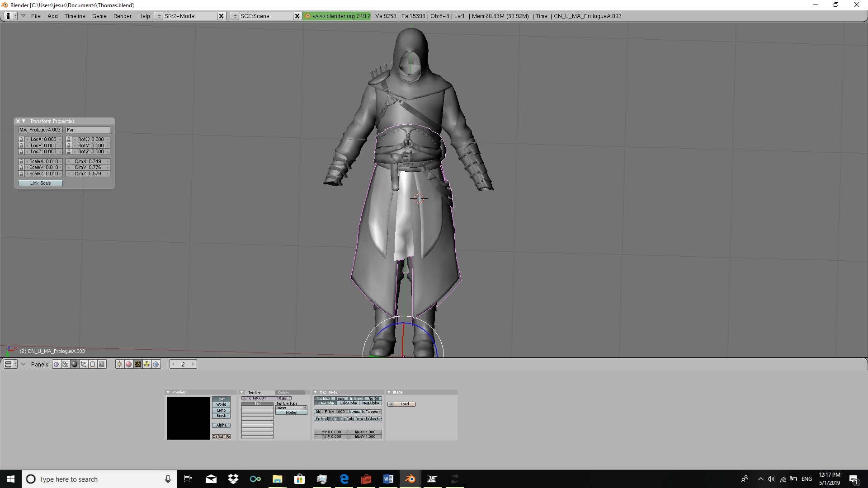Open the Logic context button in Panels header
Image resolution: width=868 pixels, height=488 pixels.
[57, 364]
